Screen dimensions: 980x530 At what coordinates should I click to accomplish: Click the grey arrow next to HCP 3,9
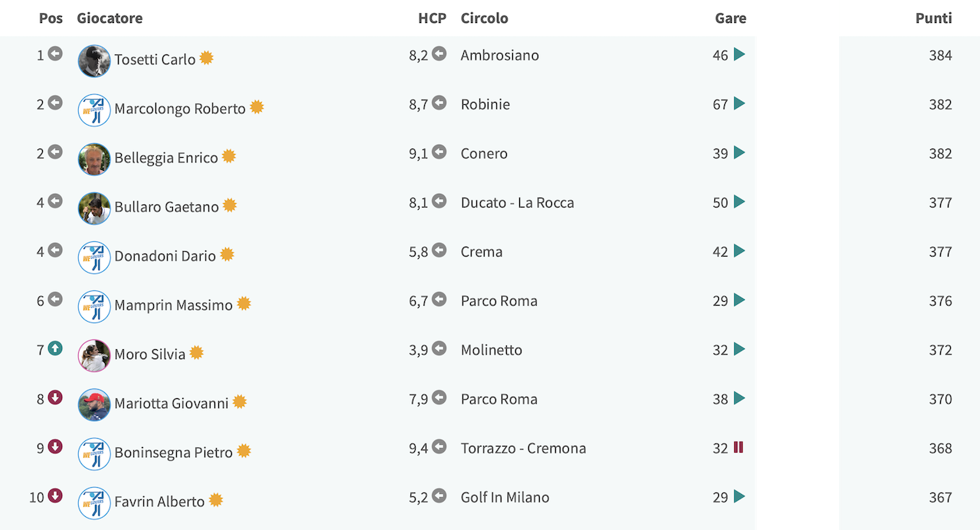pyautogui.click(x=439, y=348)
